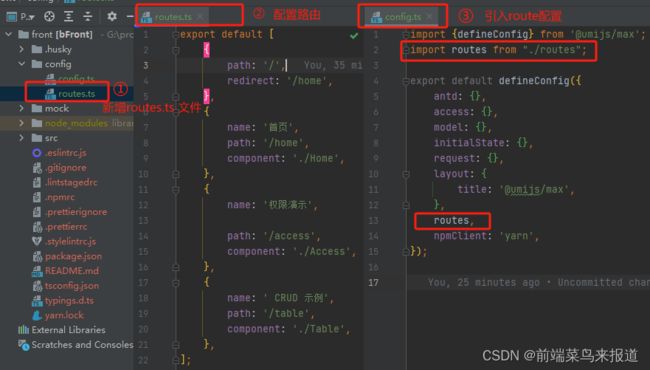The height and width of the screenshot is (370, 650).
Task: Click redirect: '/home' in routes.ts
Action: point(280,81)
